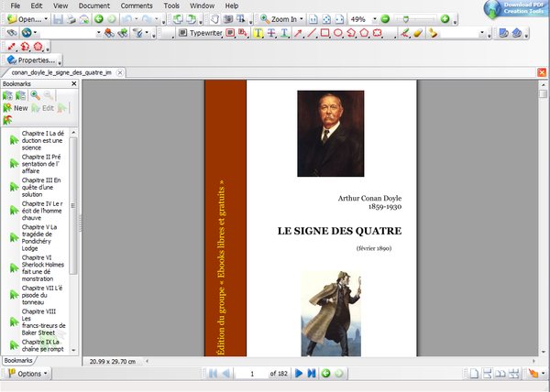Select the Hand tool
Screen dimensions: 550x392
[214, 19]
